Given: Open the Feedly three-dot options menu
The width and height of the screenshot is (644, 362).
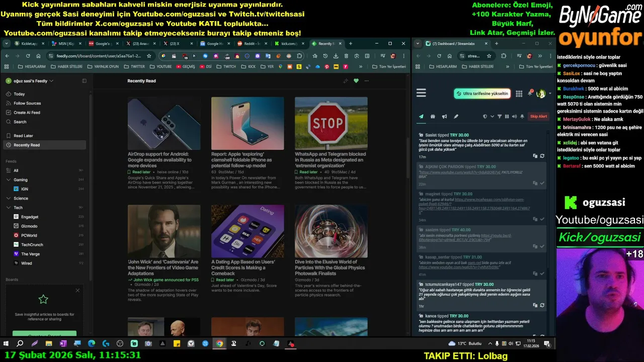Looking at the screenshot, I should [x=367, y=81].
